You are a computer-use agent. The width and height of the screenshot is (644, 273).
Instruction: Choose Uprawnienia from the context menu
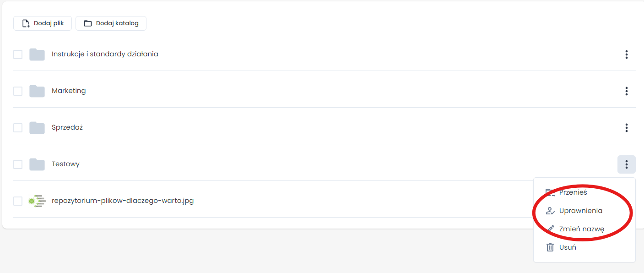coord(580,211)
